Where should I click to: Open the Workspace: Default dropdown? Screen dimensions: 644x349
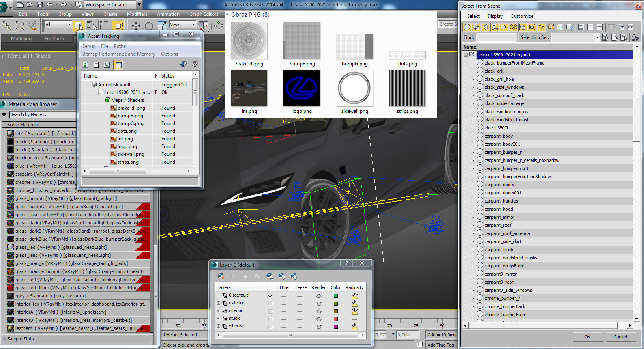109,4
